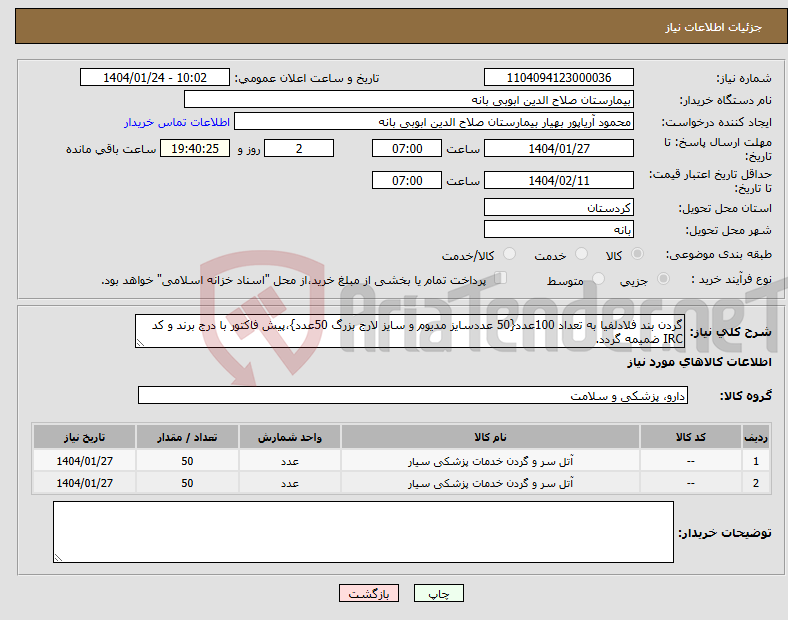
Task: Select the خدمت radio button
Action: (581, 254)
